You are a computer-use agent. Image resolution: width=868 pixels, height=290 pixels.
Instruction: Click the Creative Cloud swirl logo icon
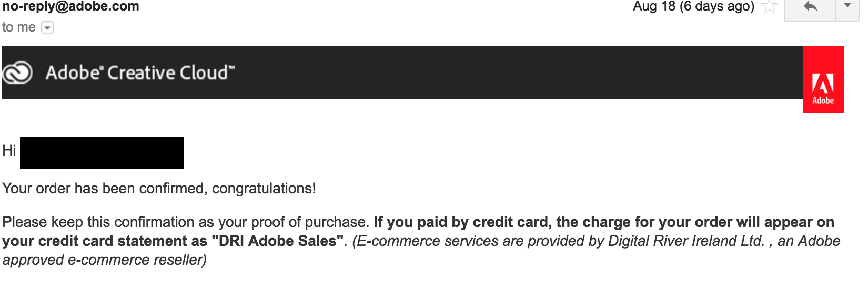(x=17, y=73)
